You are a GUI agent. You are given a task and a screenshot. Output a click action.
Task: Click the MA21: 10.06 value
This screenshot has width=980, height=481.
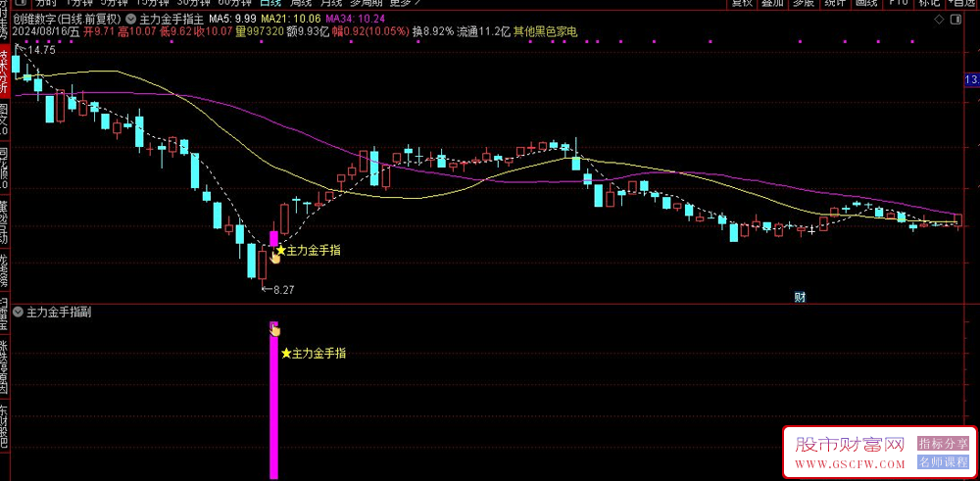[x=291, y=18]
